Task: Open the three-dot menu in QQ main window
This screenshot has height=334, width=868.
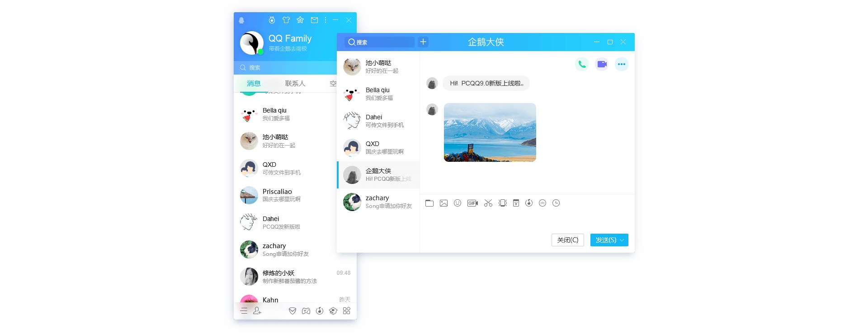Action: [x=325, y=20]
